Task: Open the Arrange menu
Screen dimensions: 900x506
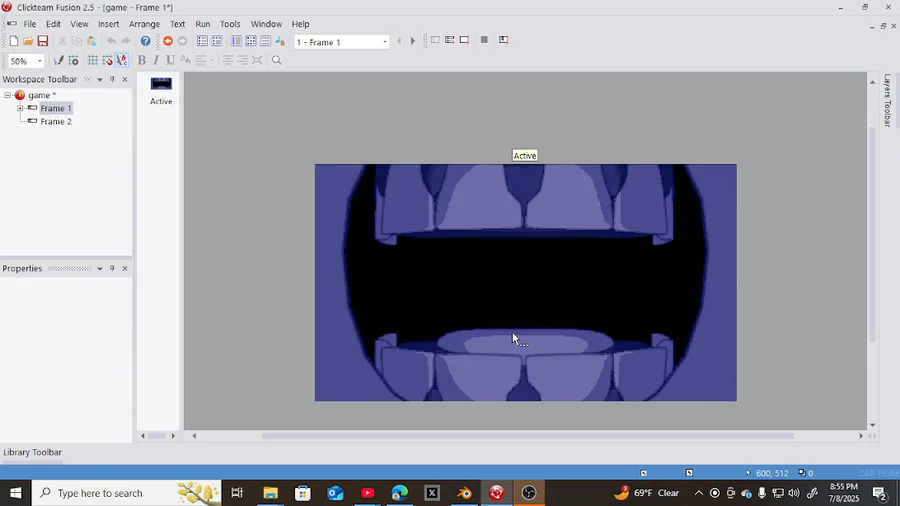Action: click(144, 24)
